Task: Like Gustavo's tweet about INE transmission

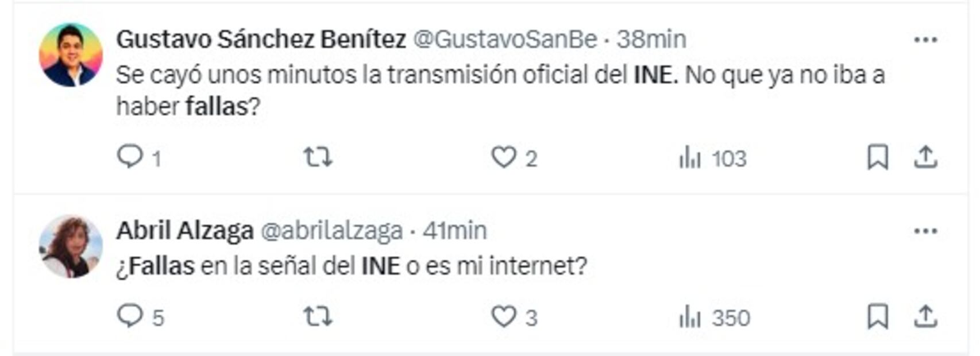Action: point(504,157)
